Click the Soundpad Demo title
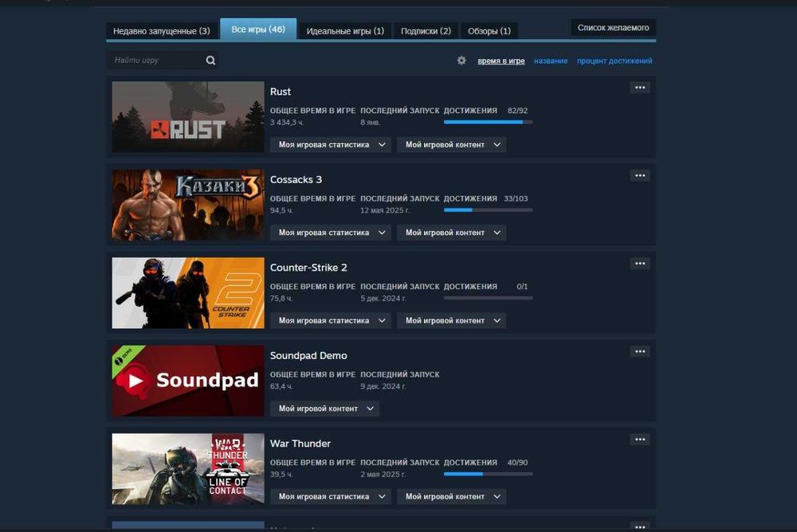Image resolution: width=797 pixels, height=532 pixels. [x=308, y=355]
